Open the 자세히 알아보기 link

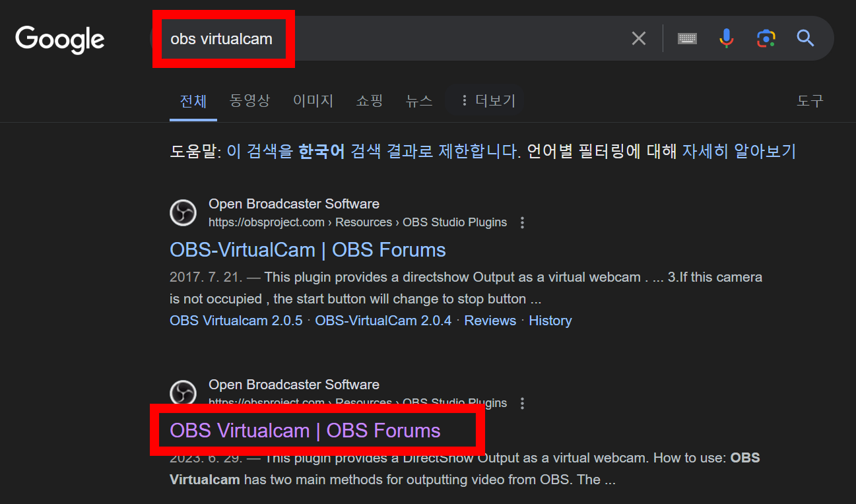pyautogui.click(x=739, y=151)
